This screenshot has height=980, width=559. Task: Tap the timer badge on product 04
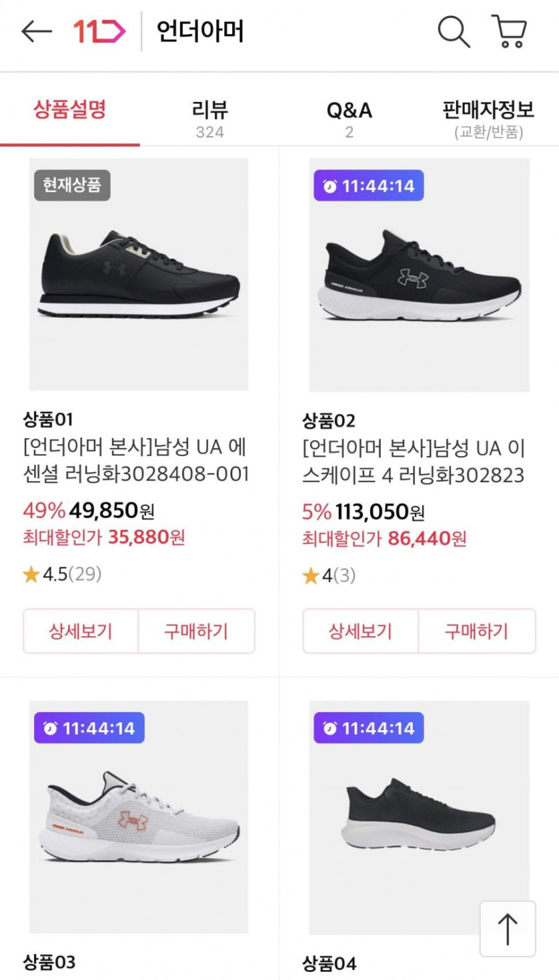pyautogui.click(x=369, y=728)
